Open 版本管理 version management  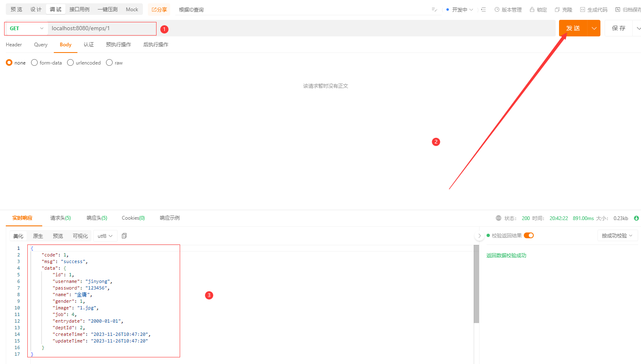click(508, 10)
